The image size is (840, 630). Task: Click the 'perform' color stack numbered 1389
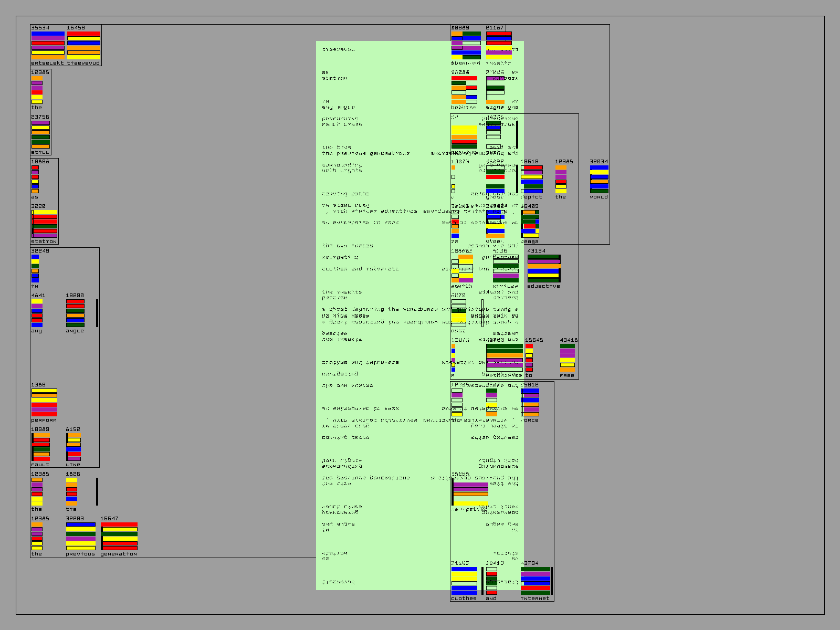[x=44, y=402]
